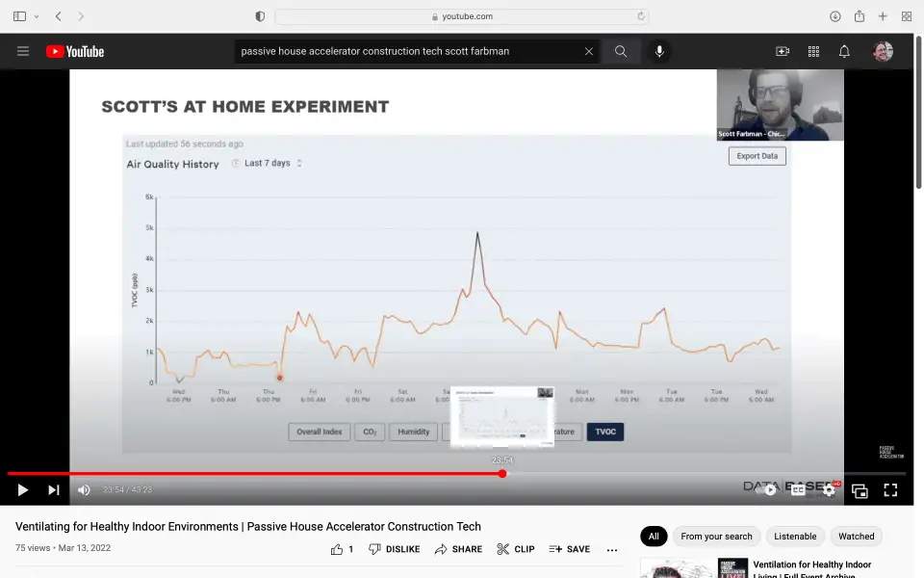Switch to miniplayer view

860,490
